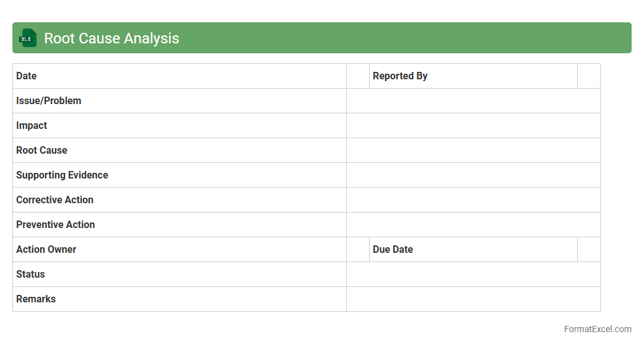Click the Root Cause Analysis title
Image resolution: width=644 pixels, height=347 pixels.
[111, 38]
